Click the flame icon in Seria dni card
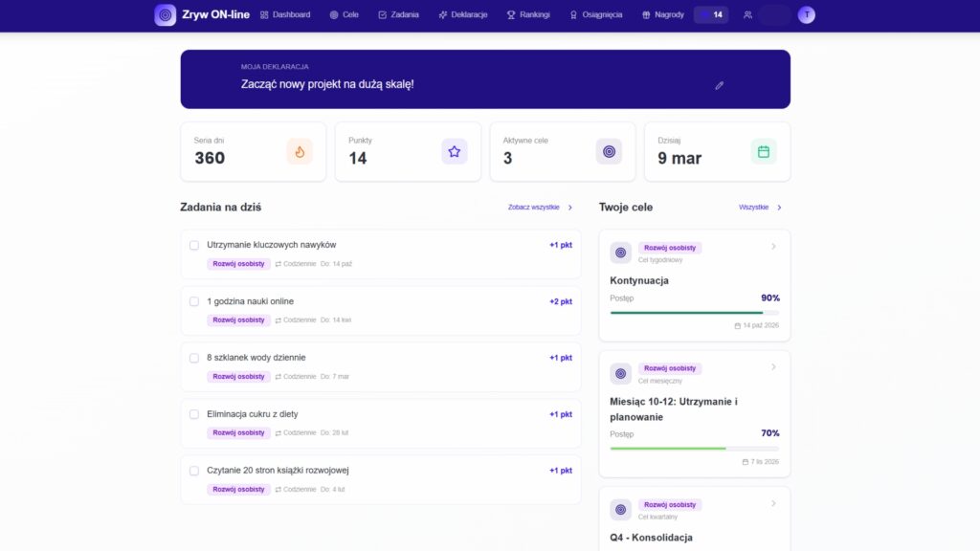This screenshot has height=551, width=980. [x=300, y=151]
